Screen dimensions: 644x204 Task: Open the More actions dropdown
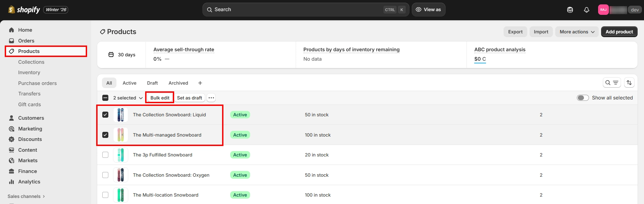pyautogui.click(x=577, y=32)
